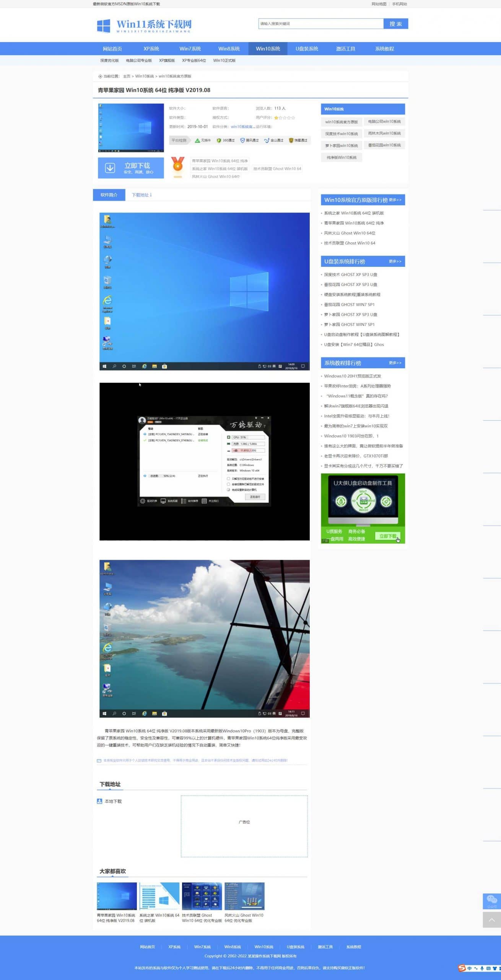Click the XP专业版64位 sub-navigation link
Image resolution: width=501 pixels, height=980 pixels.
click(x=194, y=60)
